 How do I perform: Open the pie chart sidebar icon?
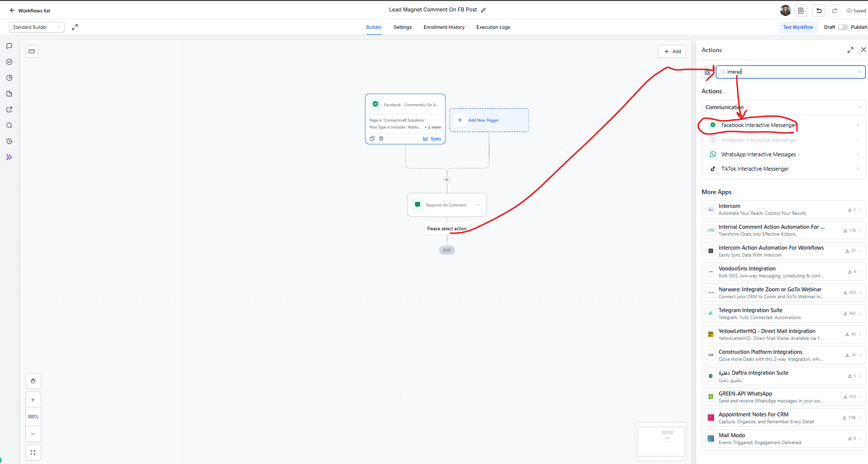point(9,78)
